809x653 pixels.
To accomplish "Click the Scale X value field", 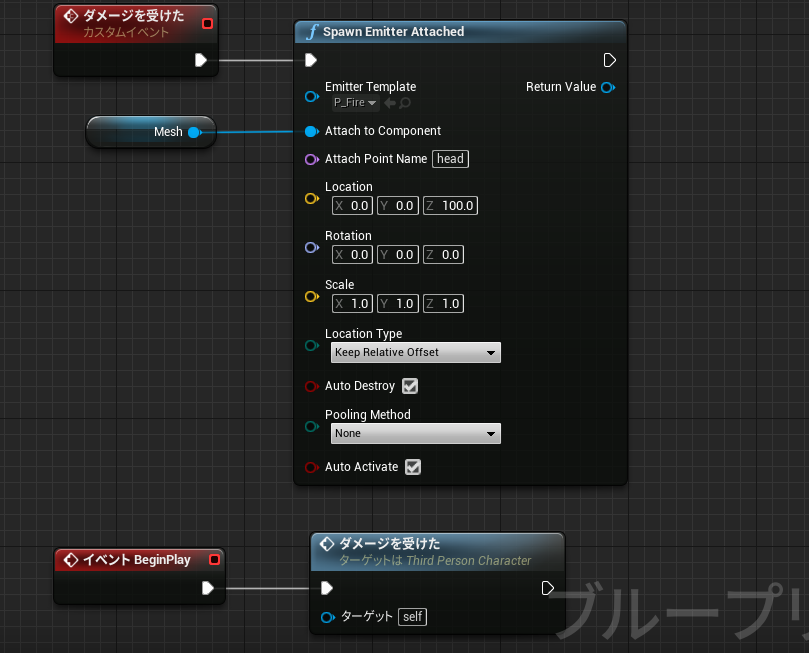I will [x=352, y=304].
